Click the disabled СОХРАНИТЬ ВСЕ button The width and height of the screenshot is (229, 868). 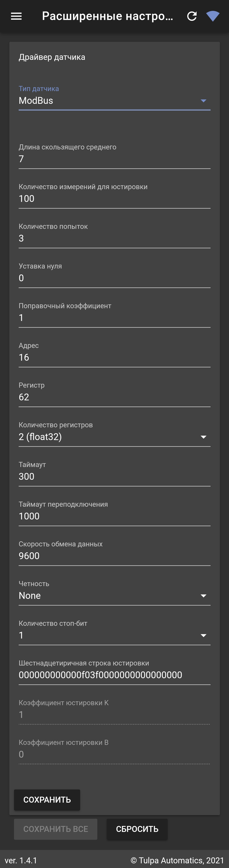[55, 829]
